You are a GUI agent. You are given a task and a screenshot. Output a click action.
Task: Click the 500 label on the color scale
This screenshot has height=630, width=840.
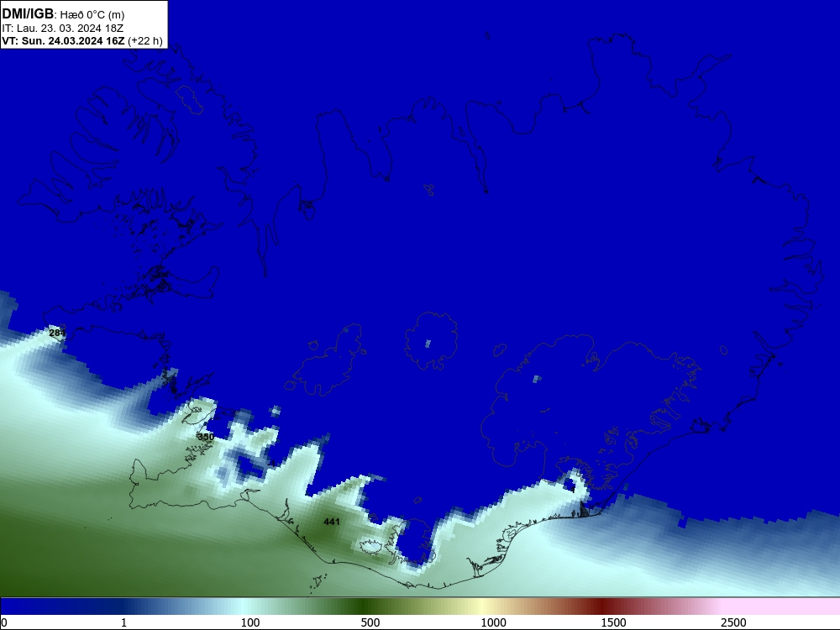click(x=370, y=622)
